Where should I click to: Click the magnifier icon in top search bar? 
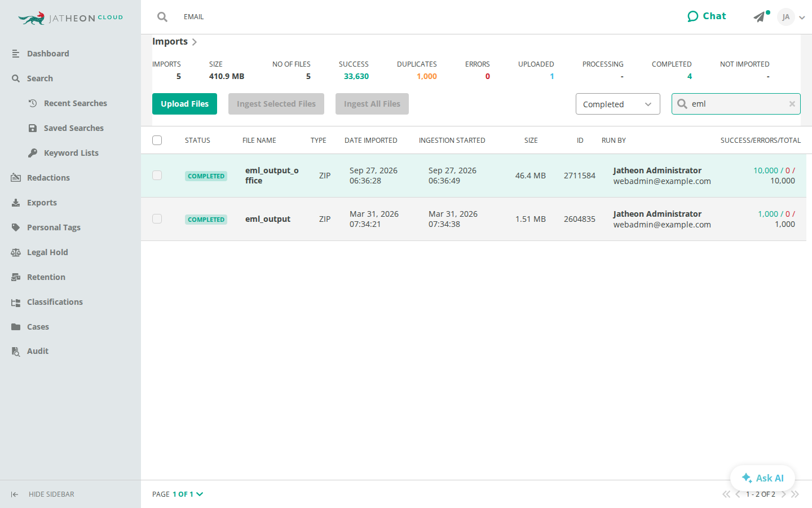click(x=162, y=17)
